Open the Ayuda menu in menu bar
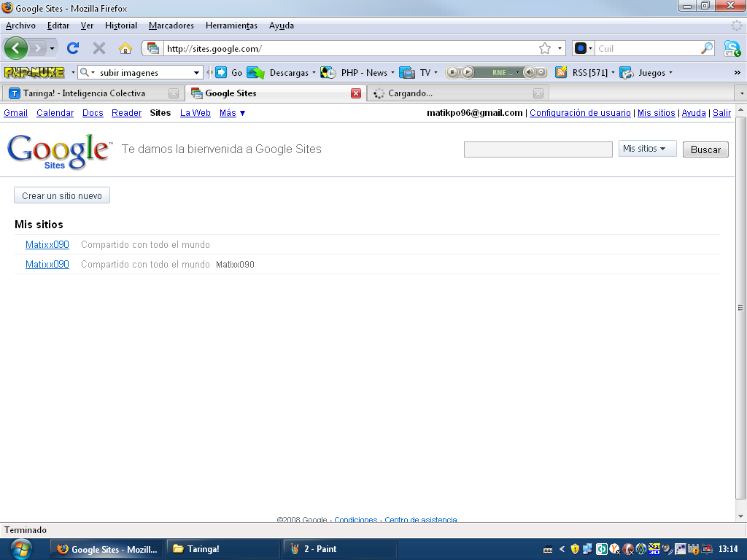747x560 pixels. coord(281,26)
